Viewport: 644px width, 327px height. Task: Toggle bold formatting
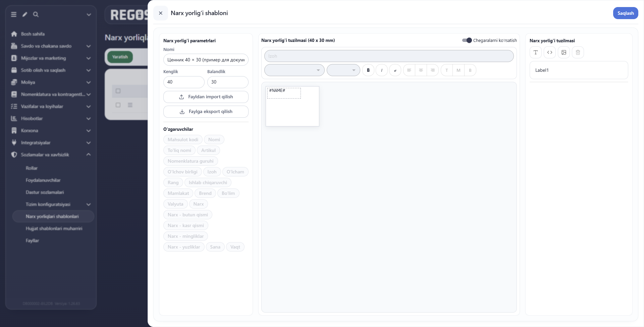[368, 70]
